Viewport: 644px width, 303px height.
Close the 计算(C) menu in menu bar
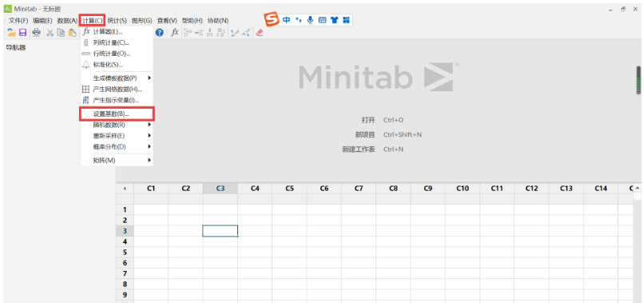(x=92, y=20)
